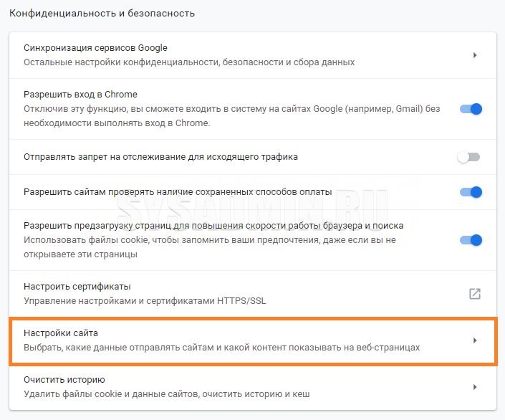This screenshot has width=505, height=420.
Task: Click the Конфиденциальность и безопасность heading
Action: click(x=102, y=13)
